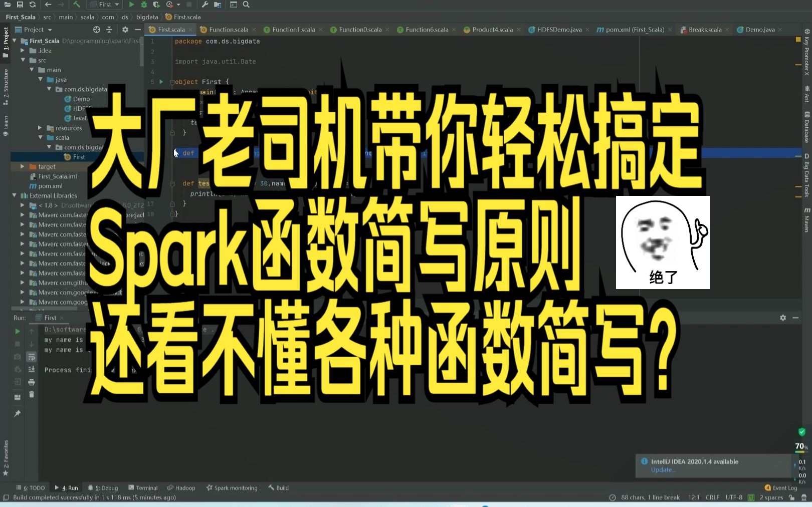The height and width of the screenshot is (507, 812).
Task: Open Project Structure icon in toolbar
Action: click(218, 5)
